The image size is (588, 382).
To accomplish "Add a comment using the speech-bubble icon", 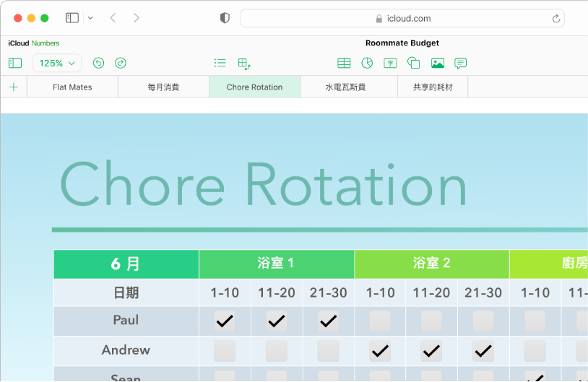I will coord(460,64).
